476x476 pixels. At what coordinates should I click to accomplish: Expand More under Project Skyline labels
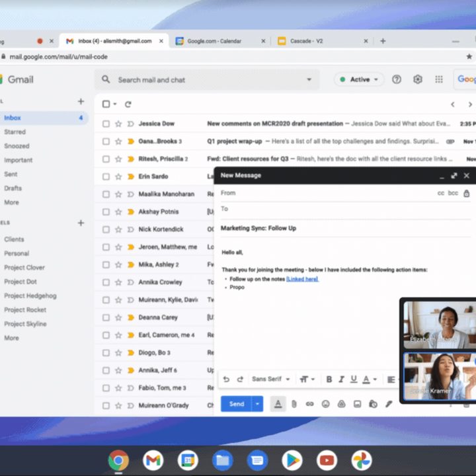pyautogui.click(x=11, y=338)
